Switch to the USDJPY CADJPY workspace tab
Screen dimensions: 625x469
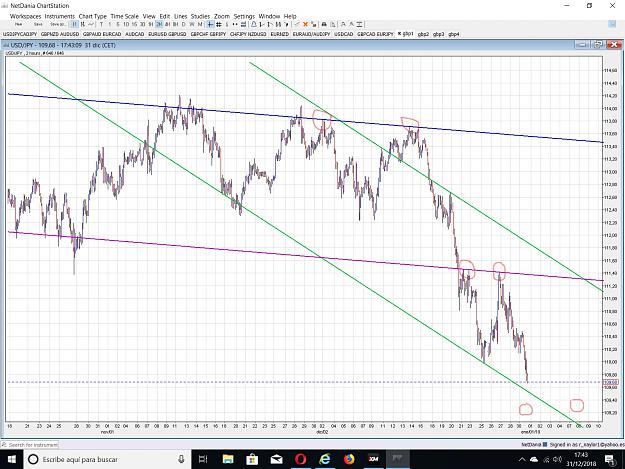tap(20, 34)
